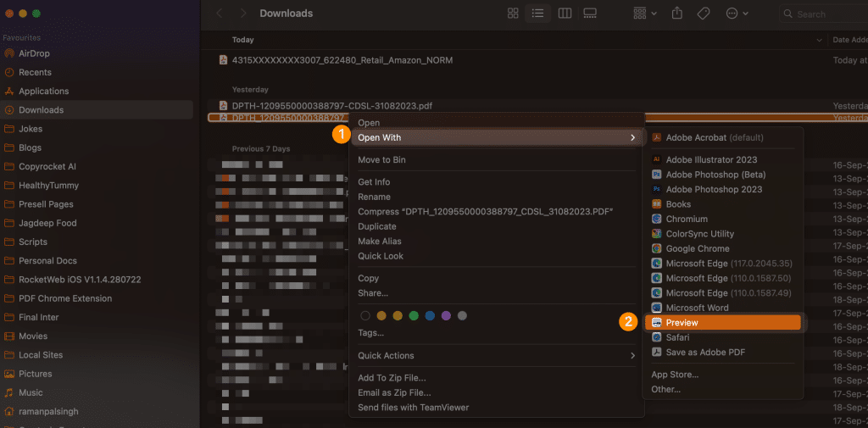Switch Finder to list view
Viewport: 868px width, 428px height.
(537, 14)
